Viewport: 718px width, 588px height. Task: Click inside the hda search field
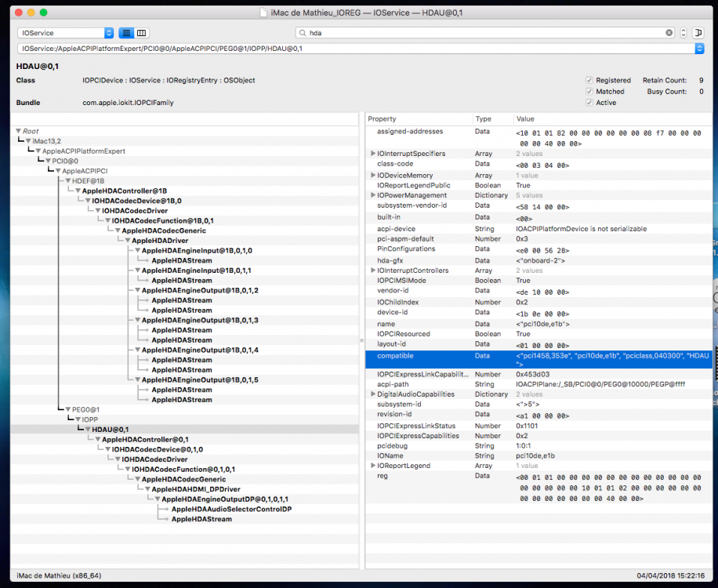tap(485, 33)
